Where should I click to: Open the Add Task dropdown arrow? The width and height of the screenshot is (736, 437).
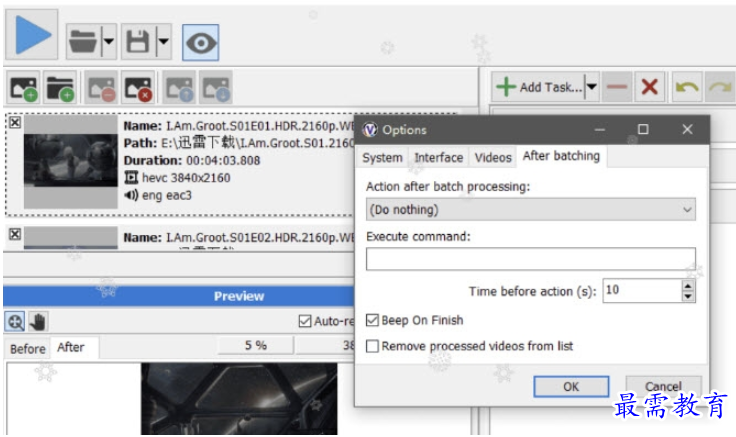pos(591,87)
